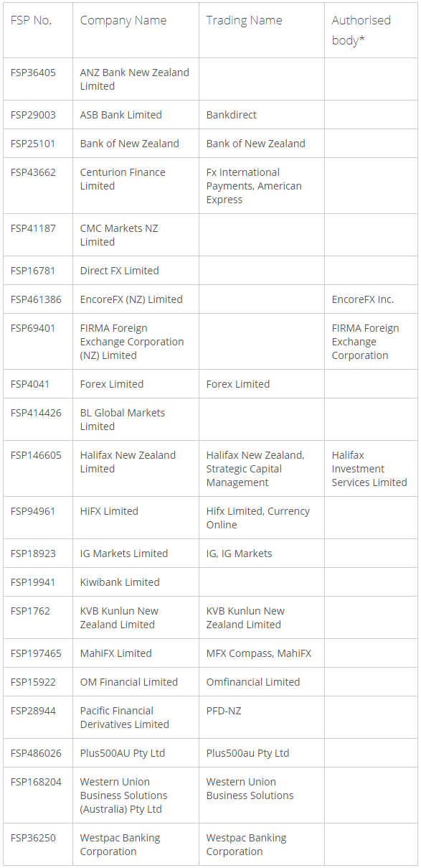Select Centurion Finance Limited company cell
Image resolution: width=421 pixels, height=868 pixels.
coord(136,186)
